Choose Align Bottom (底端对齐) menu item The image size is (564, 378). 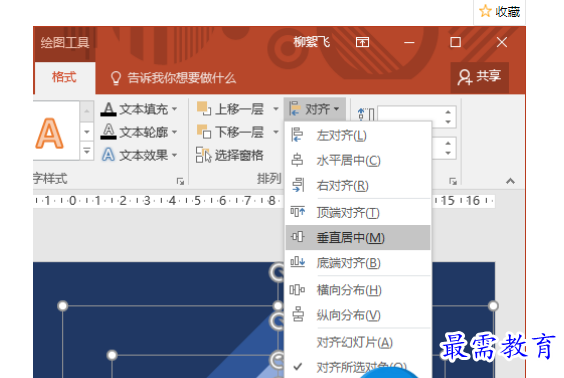point(358,263)
